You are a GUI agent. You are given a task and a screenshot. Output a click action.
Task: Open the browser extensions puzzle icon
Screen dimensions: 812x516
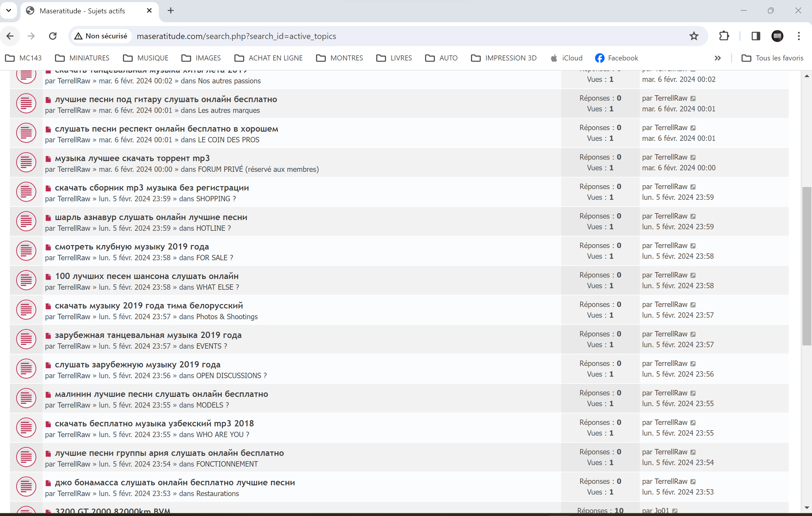point(724,36)
